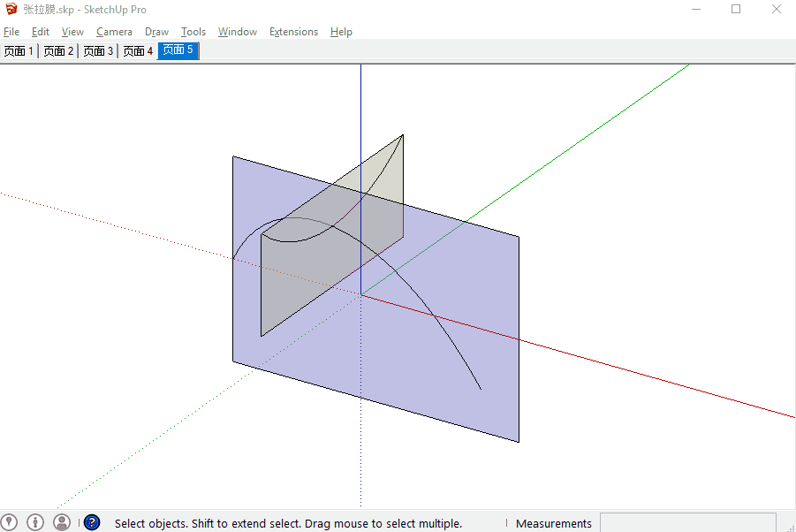Open the View menu
Screen dimensions: 796x532
pyautogui.click(x=72, y=32)
